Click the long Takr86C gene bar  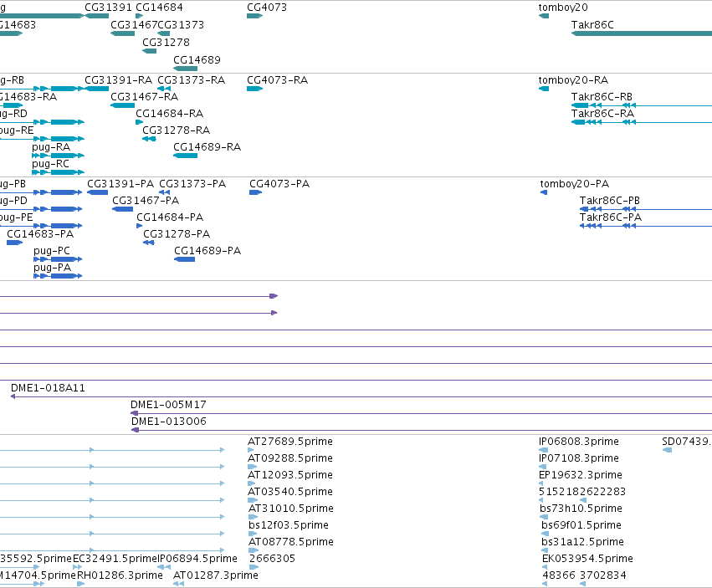(642, 33)
